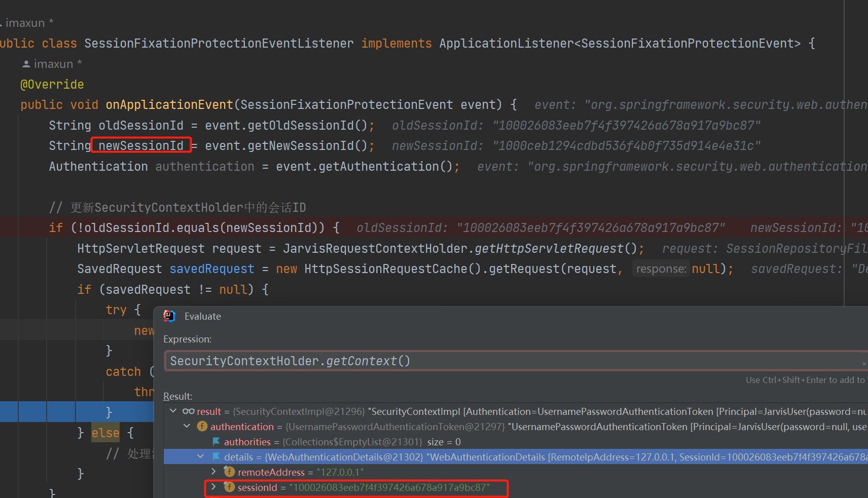The width and height of the screenshot is (868, 498).
Task: Click the onApplicationEvent method name
Action: click(169, 105)
